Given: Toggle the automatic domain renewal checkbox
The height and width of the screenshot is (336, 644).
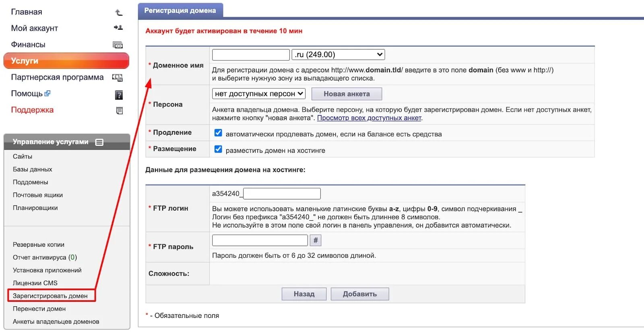Looking at the screenshot, I should [x=218, y=133].
